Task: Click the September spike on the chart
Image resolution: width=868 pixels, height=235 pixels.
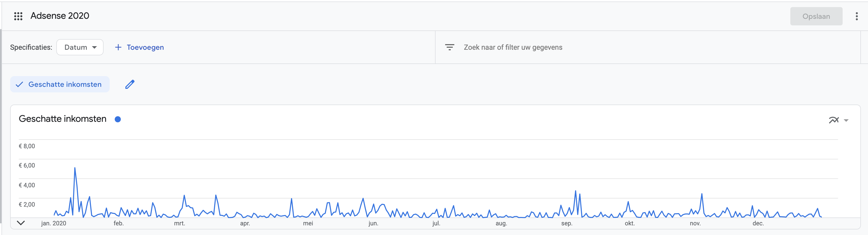Action: (x=576, y=191)
